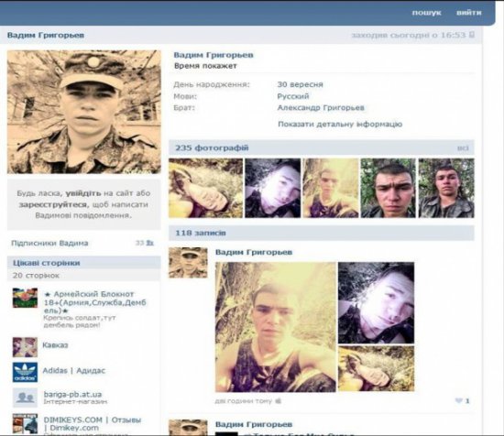
Task: Open the пошук search link
Action: (x=426, y=13)
